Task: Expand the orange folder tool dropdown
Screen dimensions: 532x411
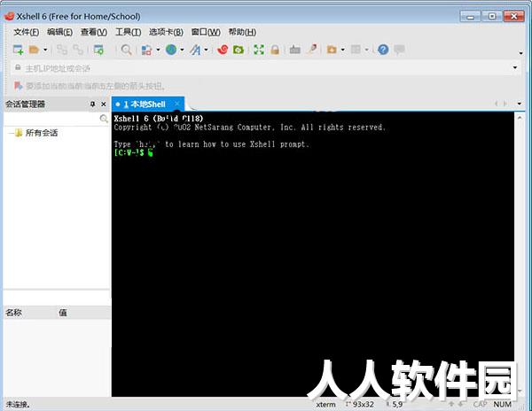Action: pos(342,50)
